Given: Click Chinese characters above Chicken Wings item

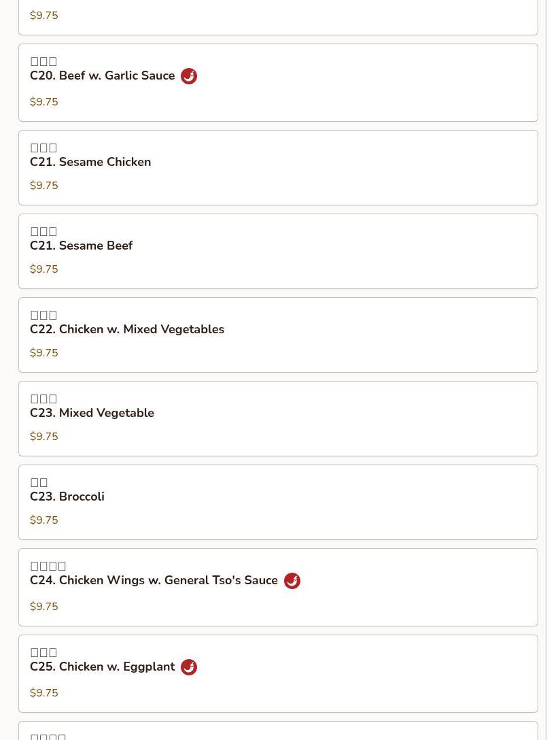Looking at the screenshot, I should (x=48, y=566).
